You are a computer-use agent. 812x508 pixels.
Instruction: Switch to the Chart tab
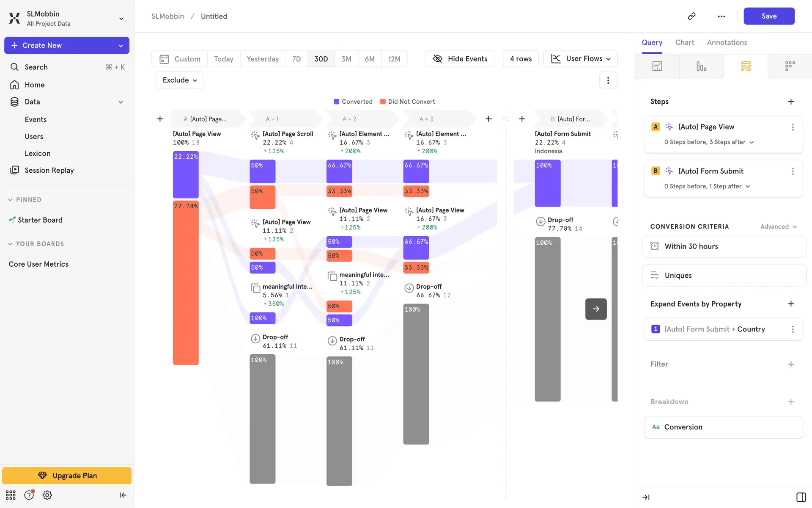(684, 42)
